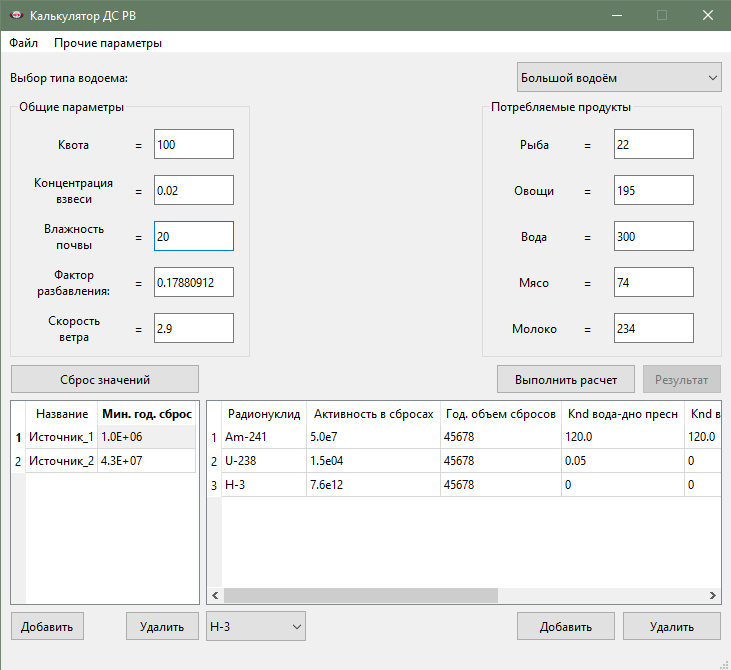Image resolution: width=731 pixels, height=670 pixels.
Task: Click the Мин. год. сброс column header
Action: [x=147, y=413]
